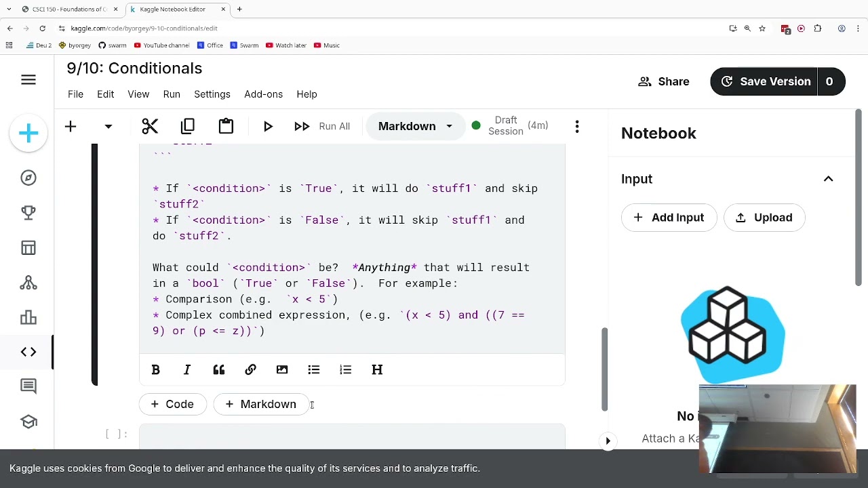
Task: Insert a bulleted list
Action: (313, 369)
